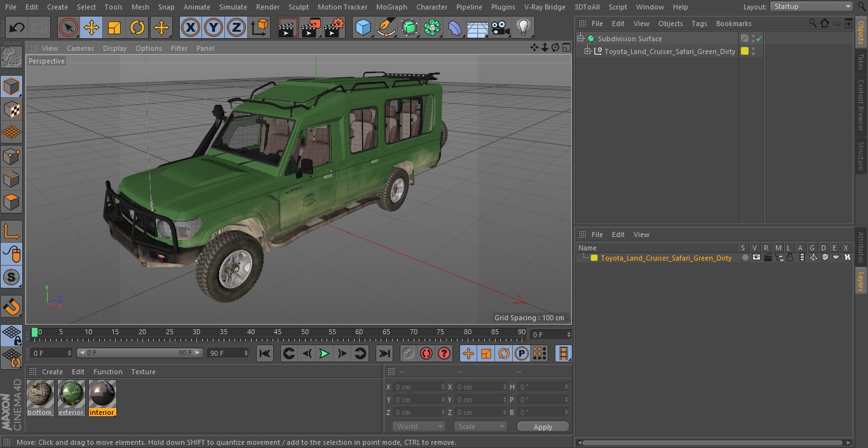Open the Objects manager Tags menu
This screenshot has width=868, height=448.
coord(699,24)
